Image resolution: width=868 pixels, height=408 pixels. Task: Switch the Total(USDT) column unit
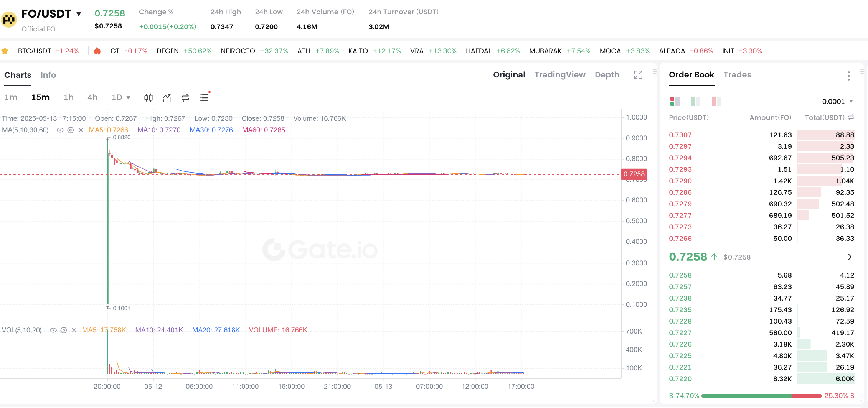pos(851,118)
